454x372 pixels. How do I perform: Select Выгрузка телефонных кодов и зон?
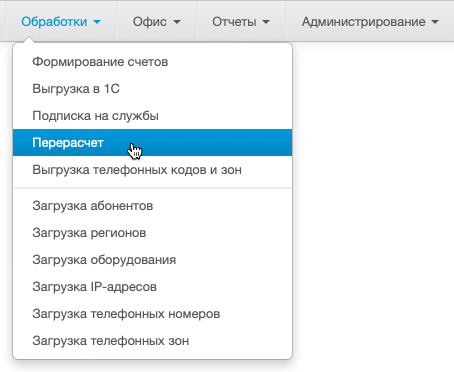coord(152,170)
